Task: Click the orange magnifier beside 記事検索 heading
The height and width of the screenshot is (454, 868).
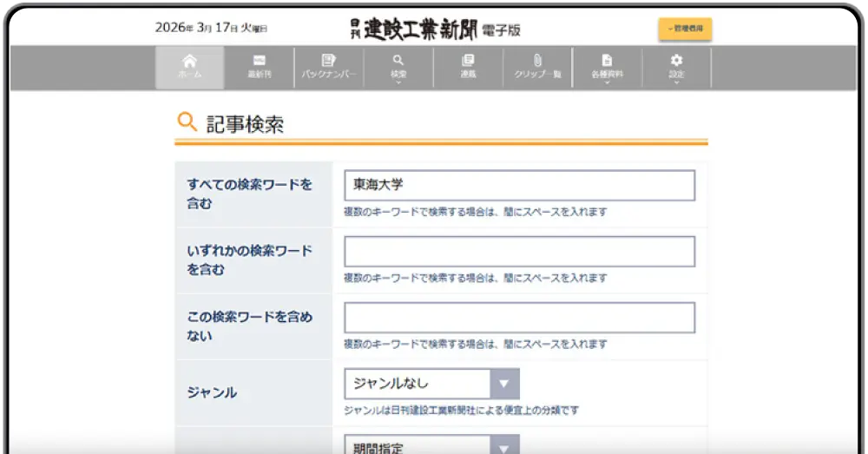Action: pos(187,122)
